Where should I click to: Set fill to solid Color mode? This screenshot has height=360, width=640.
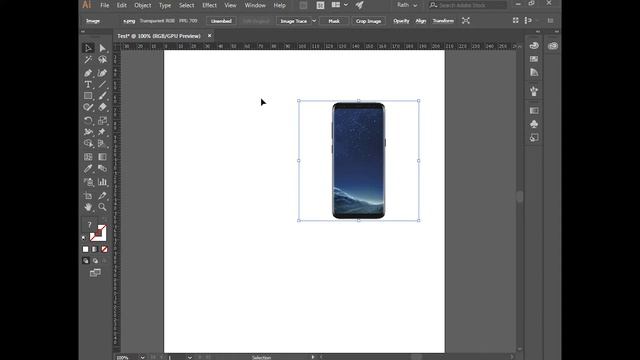click(85, 249)
